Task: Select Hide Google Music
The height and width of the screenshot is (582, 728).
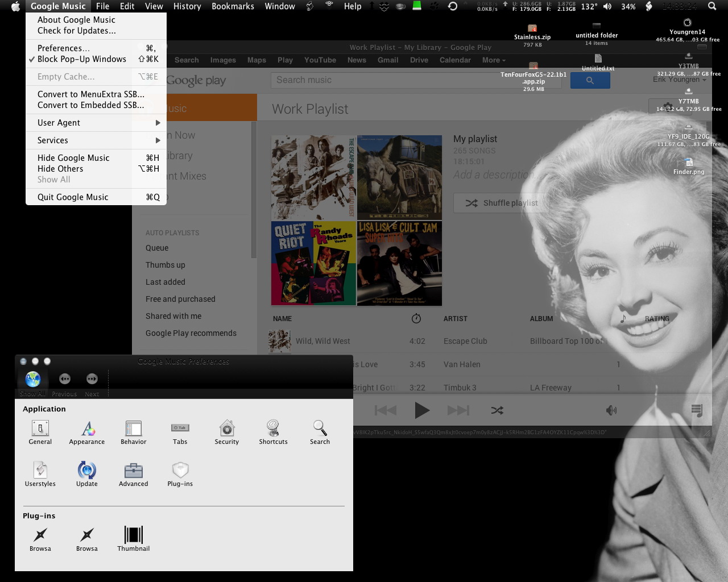Action: pyautogui.click(x=96, y=158)
